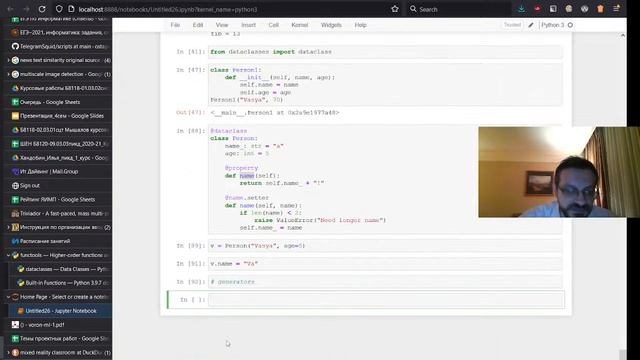The height and width of the screenshot is (360, 640).
Task: Open the Kernel menu
Action: (300, 25)
